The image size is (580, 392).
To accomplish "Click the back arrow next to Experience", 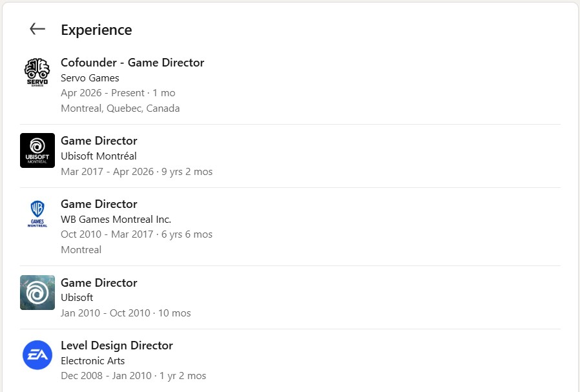I will (x=37, y=29).
